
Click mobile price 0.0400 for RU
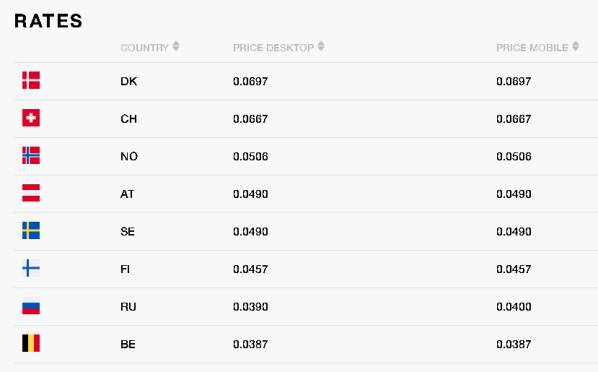(x=514, y=307)
